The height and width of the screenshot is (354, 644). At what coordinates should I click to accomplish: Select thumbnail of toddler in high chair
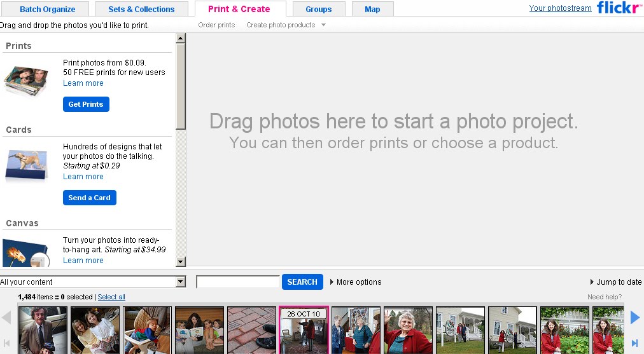tap(147, 330)
